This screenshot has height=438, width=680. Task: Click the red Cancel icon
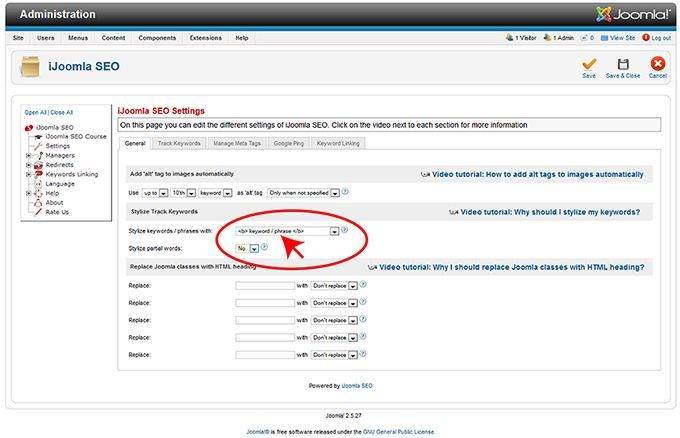[x=657, y=64]
